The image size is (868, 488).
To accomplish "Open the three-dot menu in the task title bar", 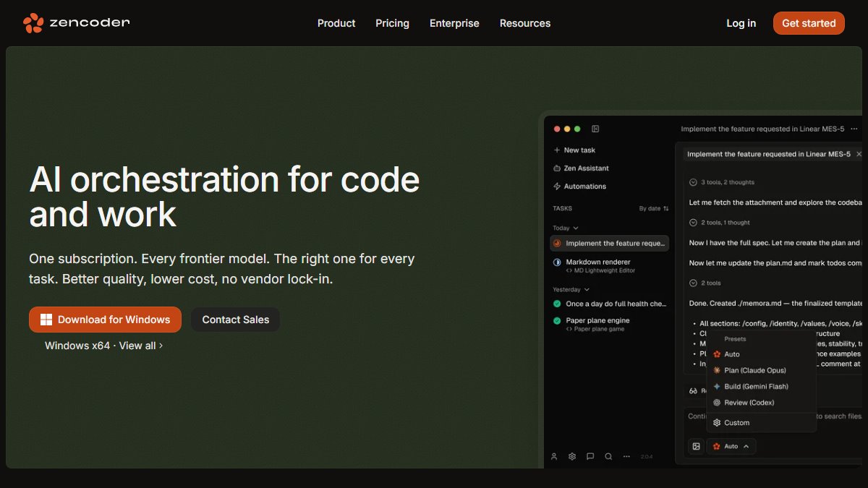I will [854, 129].
